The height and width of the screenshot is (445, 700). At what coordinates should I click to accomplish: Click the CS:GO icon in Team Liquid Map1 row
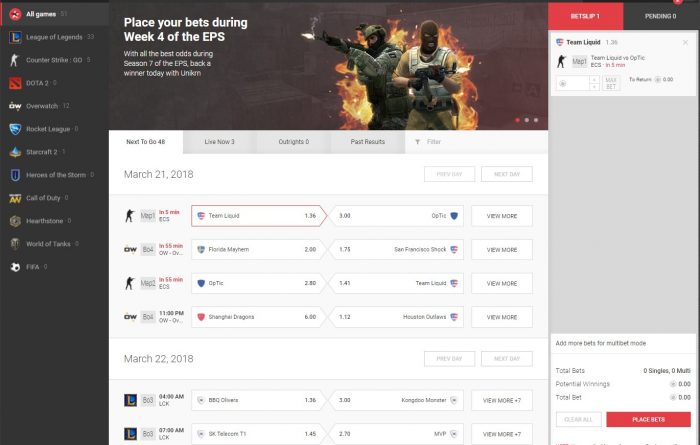click(x=129, y=216)
